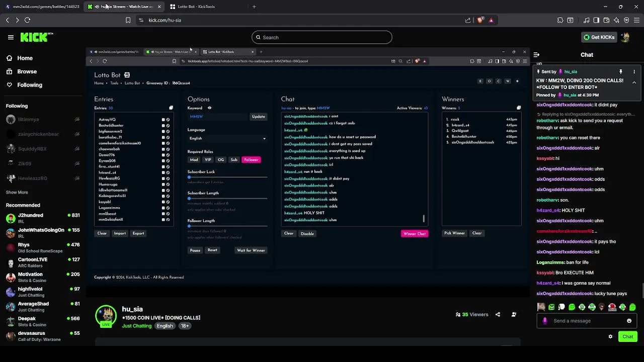644x362 pixels.
Task: Click the Kick search field
Action: (322, 37)
